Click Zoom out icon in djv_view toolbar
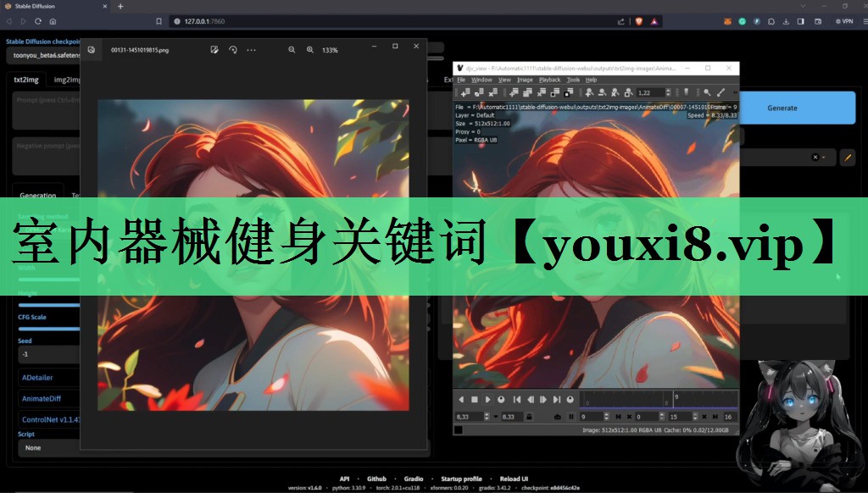This screenshot has width=868, height=493. point(603,92)
